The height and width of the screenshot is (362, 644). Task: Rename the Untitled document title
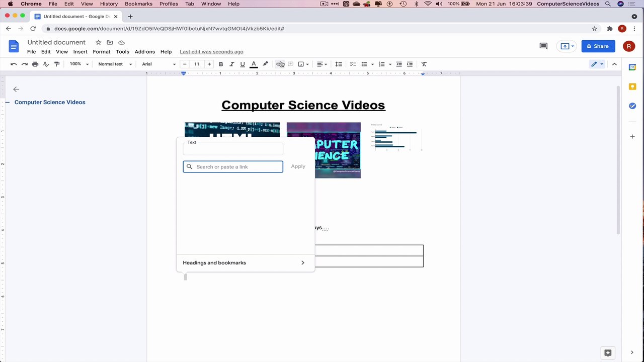point(56,43)
